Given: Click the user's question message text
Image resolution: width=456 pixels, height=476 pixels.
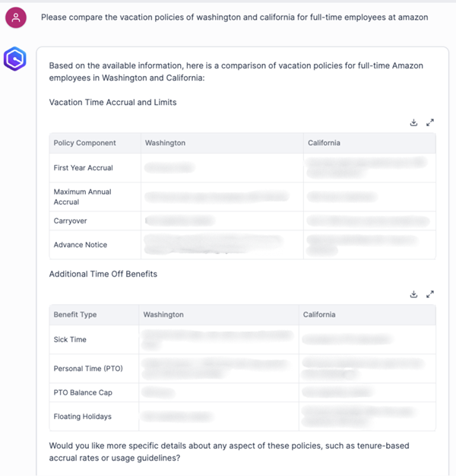Looking at the screenshot, I should pyautogui.click(x=235, y=17).
